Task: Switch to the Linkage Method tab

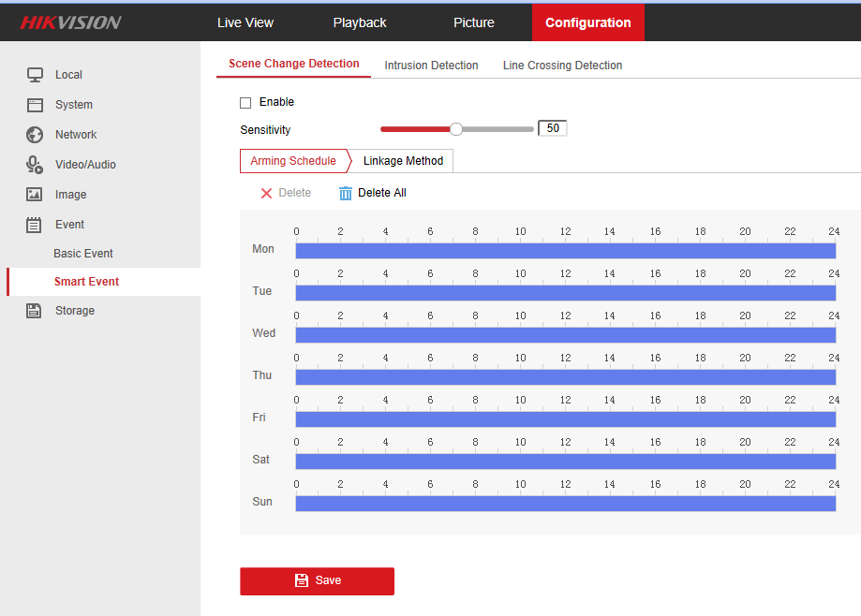Action: (x=403, y=161)
